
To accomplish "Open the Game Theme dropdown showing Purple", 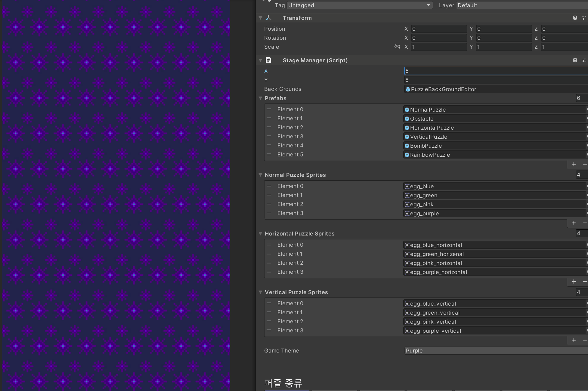I will pyautogui.click(x=495, y=351).
